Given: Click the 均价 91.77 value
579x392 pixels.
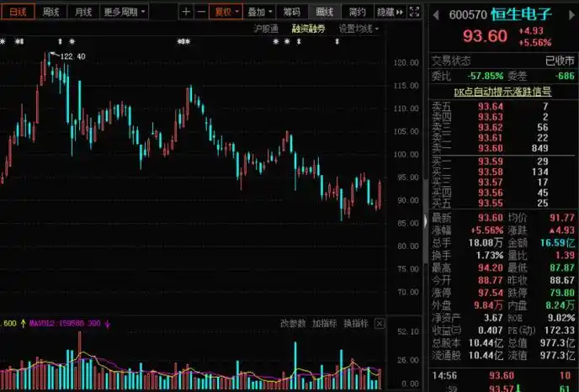Looking at the screenshot, I should pos(562,217).
